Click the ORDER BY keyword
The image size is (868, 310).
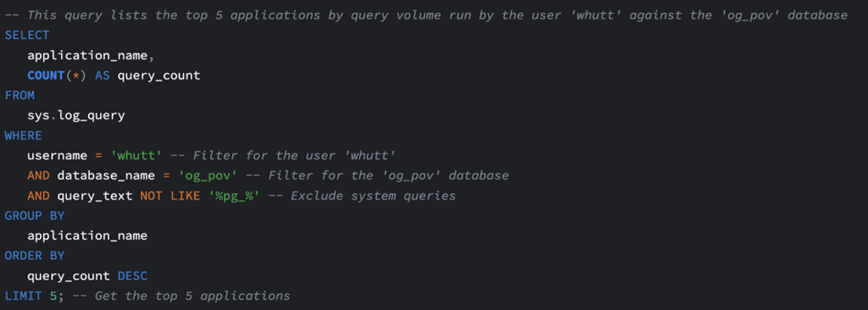(35, 256)
